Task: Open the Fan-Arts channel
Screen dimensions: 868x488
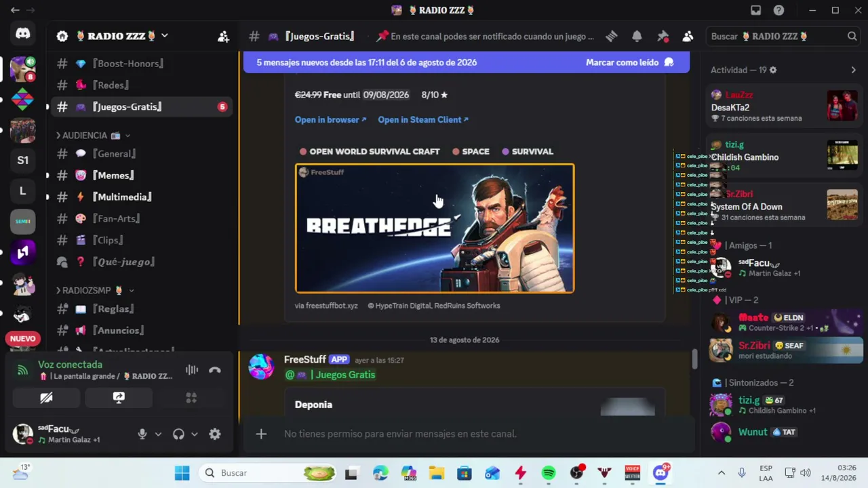Action: [141, 219]
